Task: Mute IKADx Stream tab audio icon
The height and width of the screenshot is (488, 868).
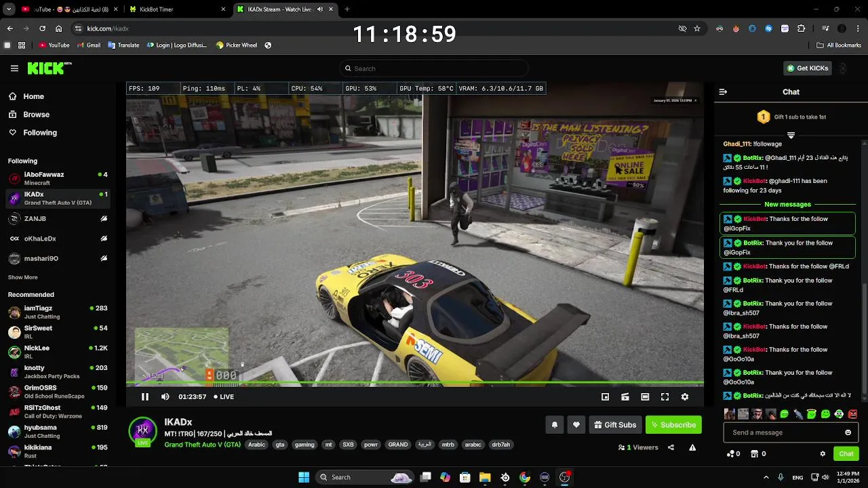Action: tap(320, 9)
